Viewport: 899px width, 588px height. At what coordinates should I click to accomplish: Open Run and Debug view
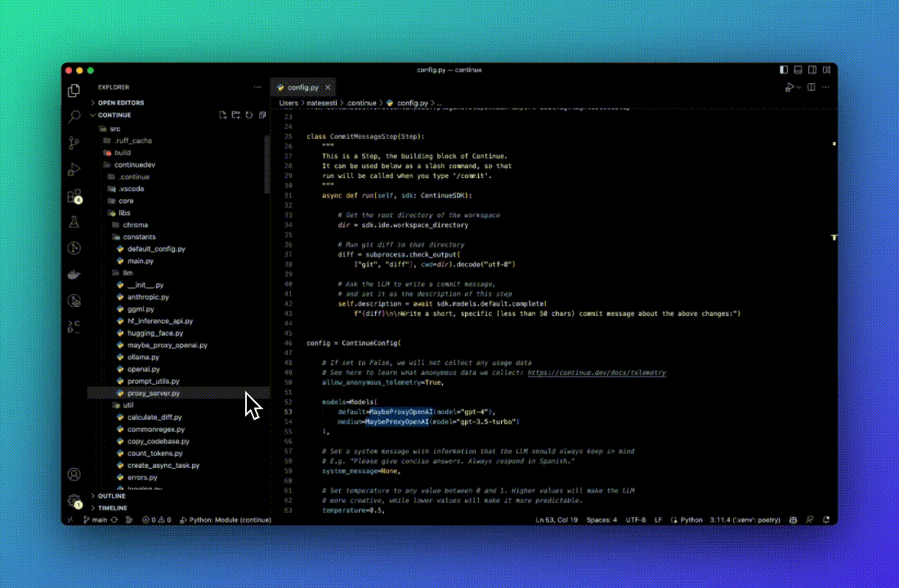[74, 169]
